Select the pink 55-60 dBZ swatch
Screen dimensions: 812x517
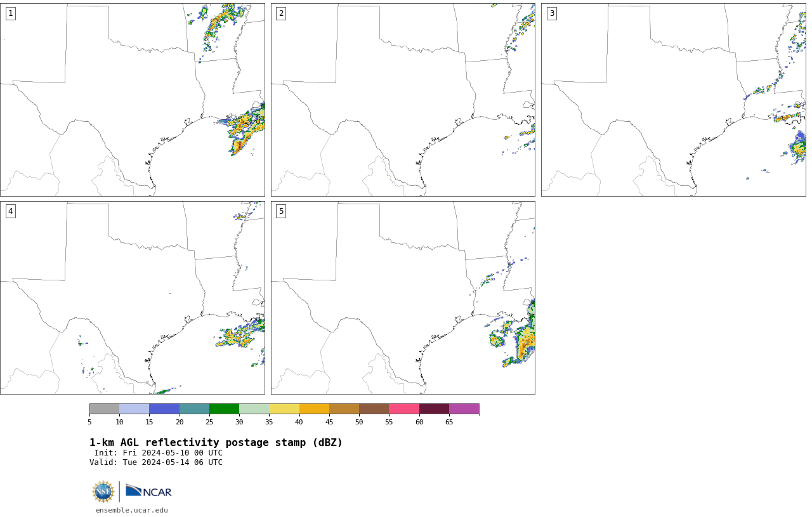(404, 409)
